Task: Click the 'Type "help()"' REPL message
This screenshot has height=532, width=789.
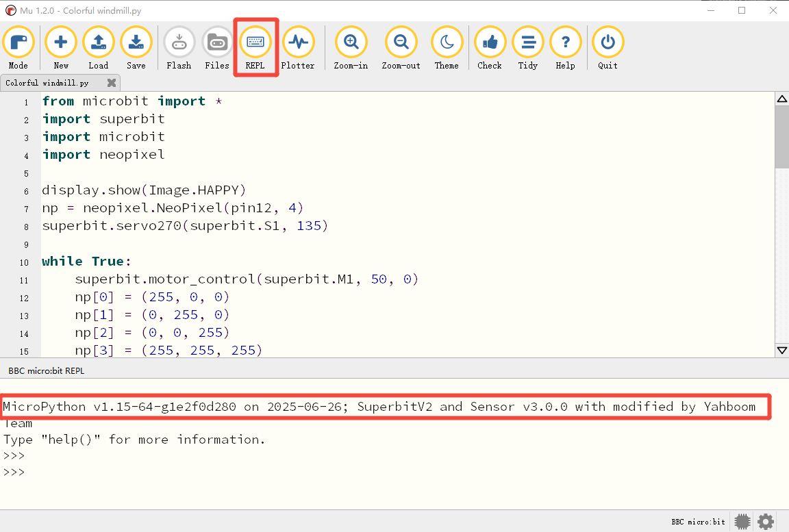Action: [x=134, y=440]
